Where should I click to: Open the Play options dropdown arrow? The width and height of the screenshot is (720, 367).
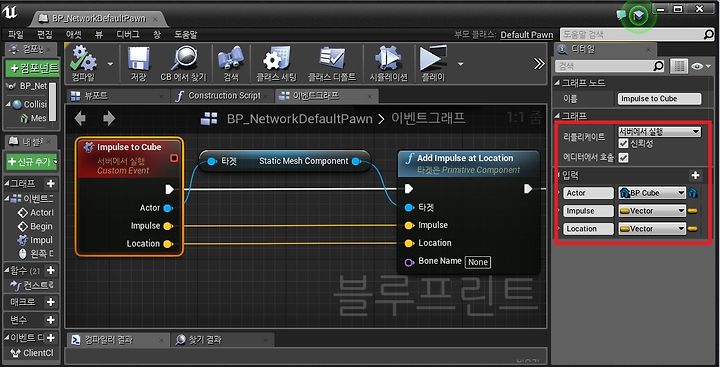(461, 64)
